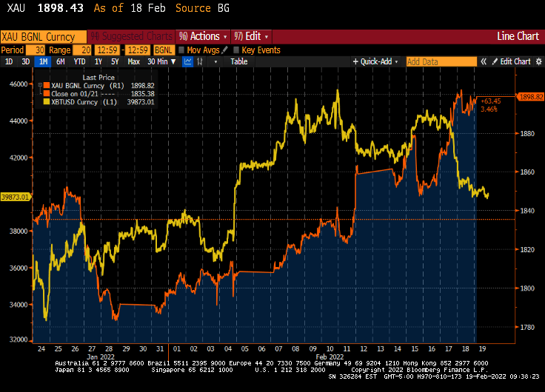Screen dimensions: 545x392
Task: Click the XAU BGNL legend series marker
Action: pos(46,86)
